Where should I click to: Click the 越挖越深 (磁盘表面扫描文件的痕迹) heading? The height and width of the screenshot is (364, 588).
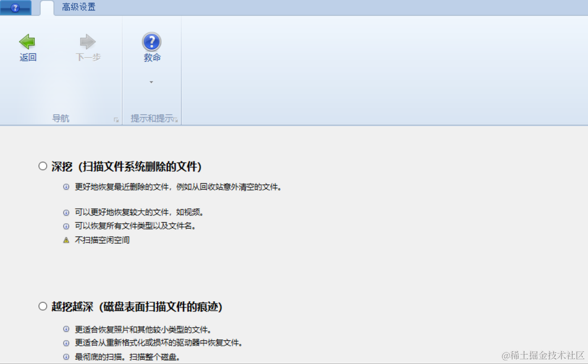pyautogui.click(x=137, y=307)
